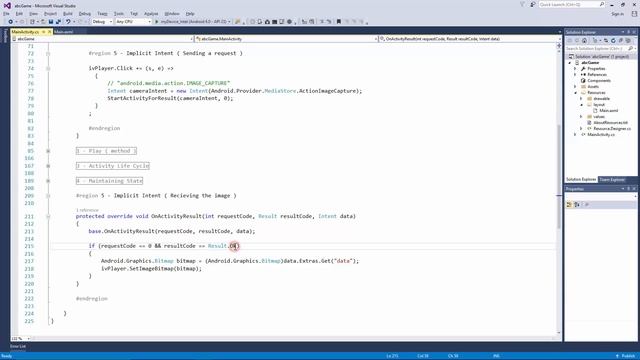Click the Navigate Backward toolbar icon
Screen dimensions: 640x360
click(11, 22)
